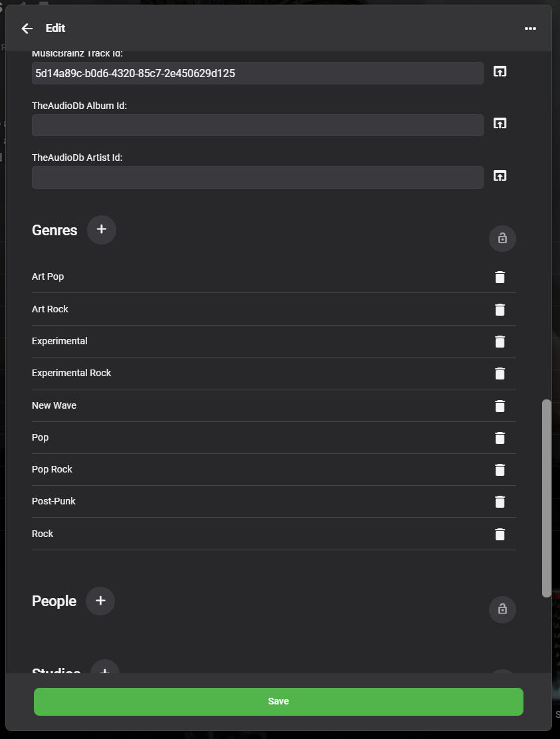Click the vertical scrollbar thumb
560x739 pixels.
[547, 498]
